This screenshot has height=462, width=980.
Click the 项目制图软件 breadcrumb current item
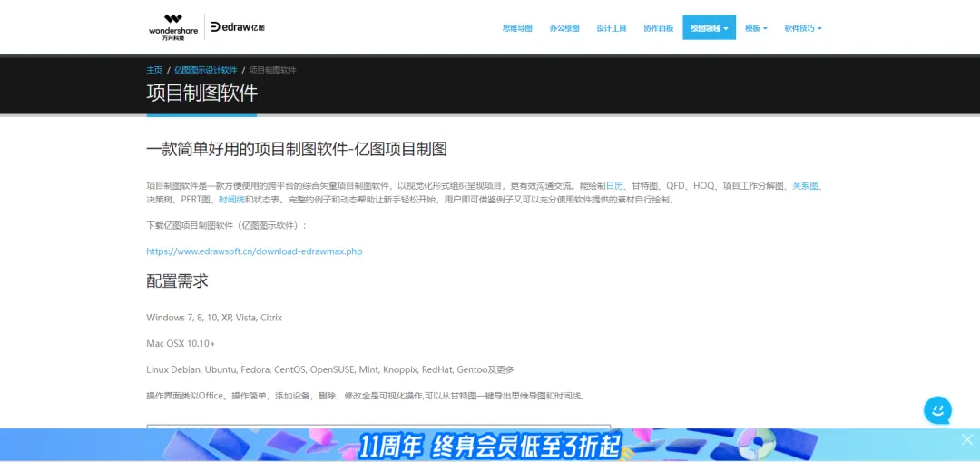tap(272, 70)
